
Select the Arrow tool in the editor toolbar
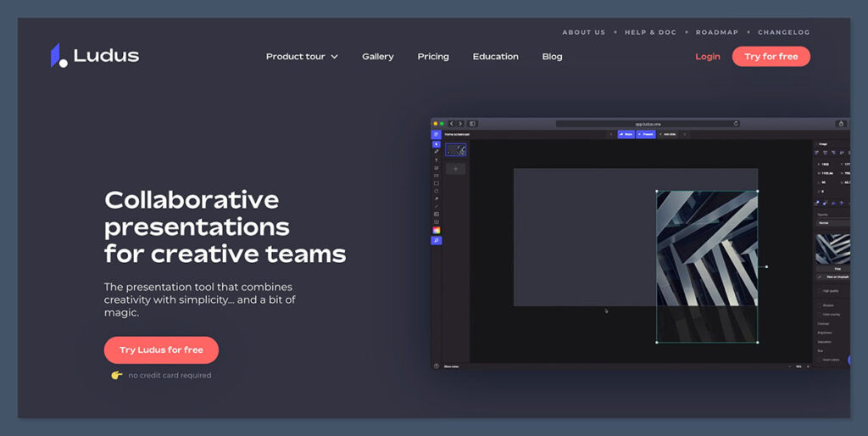pos(437,198)
